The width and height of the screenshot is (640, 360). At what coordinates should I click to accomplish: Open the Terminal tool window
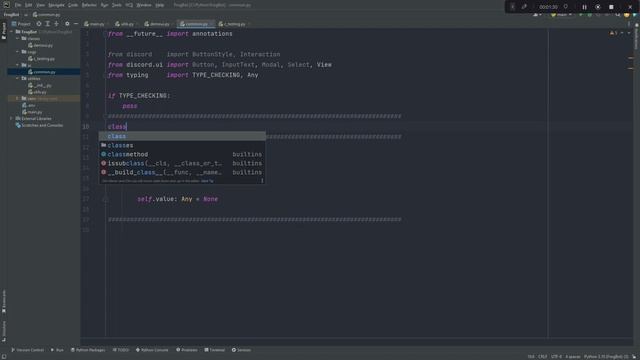point(215,350)
